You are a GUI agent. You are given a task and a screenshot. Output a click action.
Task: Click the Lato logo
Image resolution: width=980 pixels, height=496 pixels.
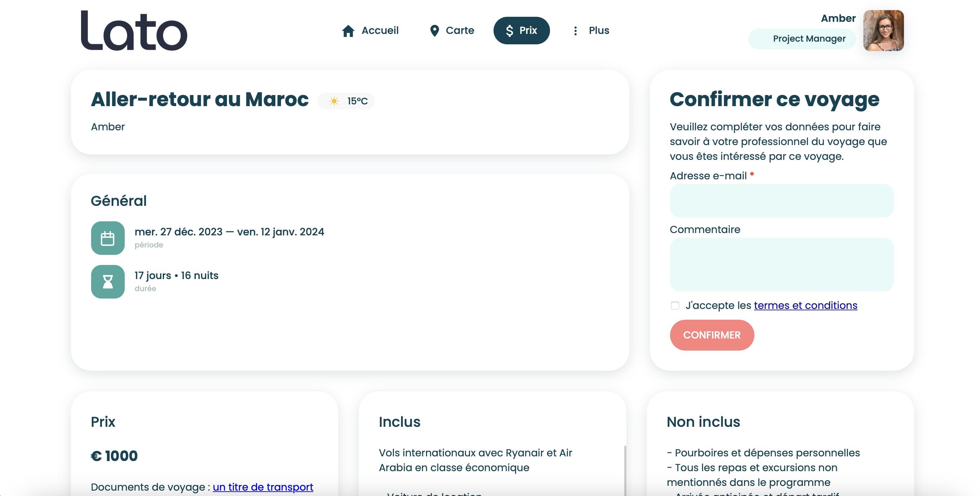(134, 31)
